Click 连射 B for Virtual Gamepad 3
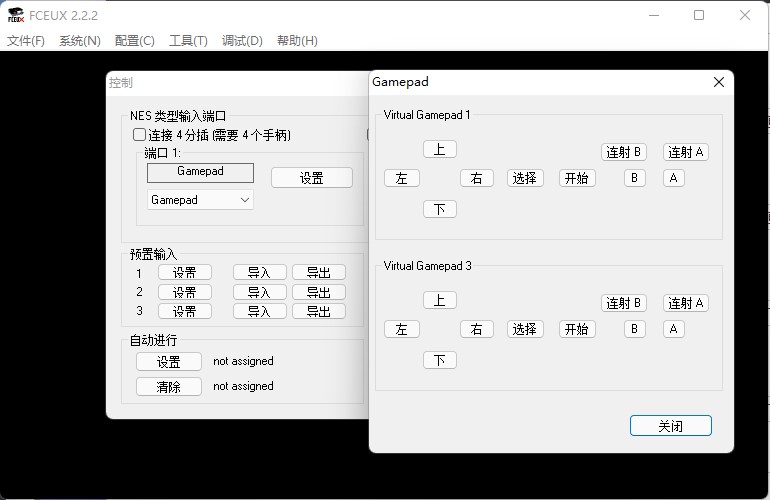Viewport: 770px width, 500px height. point(624,303)
